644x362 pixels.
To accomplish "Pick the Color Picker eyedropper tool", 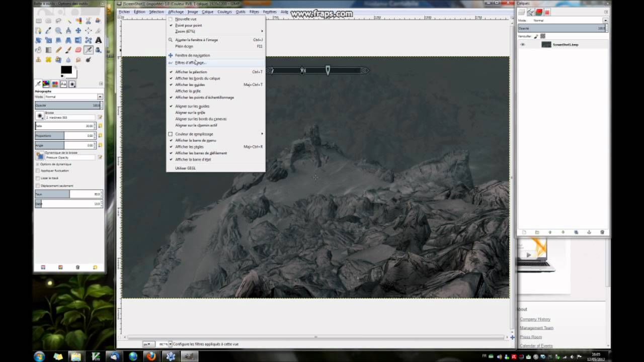I will click(48, 30).
